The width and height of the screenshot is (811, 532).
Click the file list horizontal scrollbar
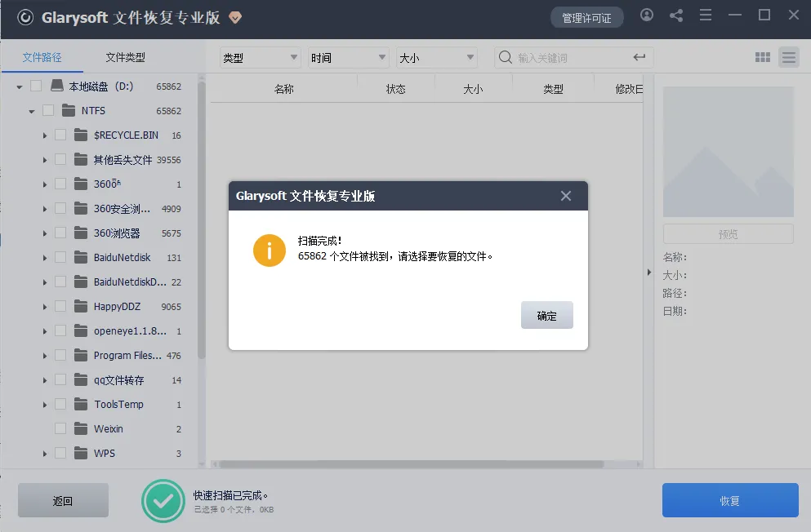point(411,464)
